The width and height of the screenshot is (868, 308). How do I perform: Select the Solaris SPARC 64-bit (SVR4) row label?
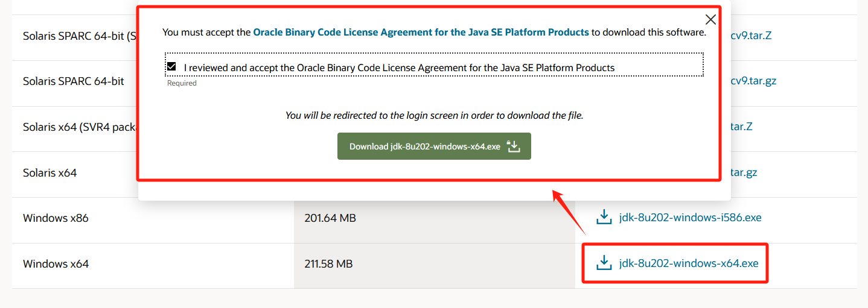click(80, 36)
